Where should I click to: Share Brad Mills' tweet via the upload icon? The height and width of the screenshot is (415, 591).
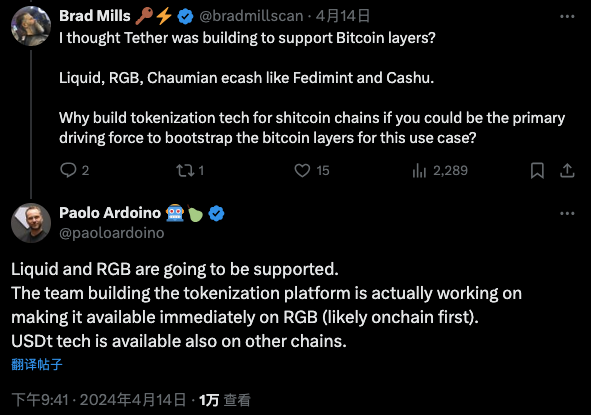[x=567, y=170]
